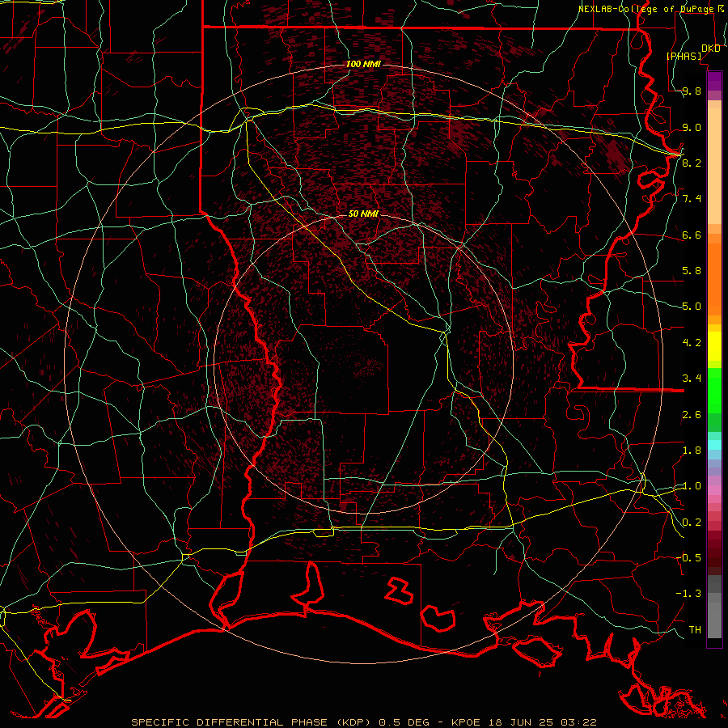Image resolution: width=728 pixels, height=728 pixels.
Task: Click the 4.2 value on color scale
Action: click(692, 343)
